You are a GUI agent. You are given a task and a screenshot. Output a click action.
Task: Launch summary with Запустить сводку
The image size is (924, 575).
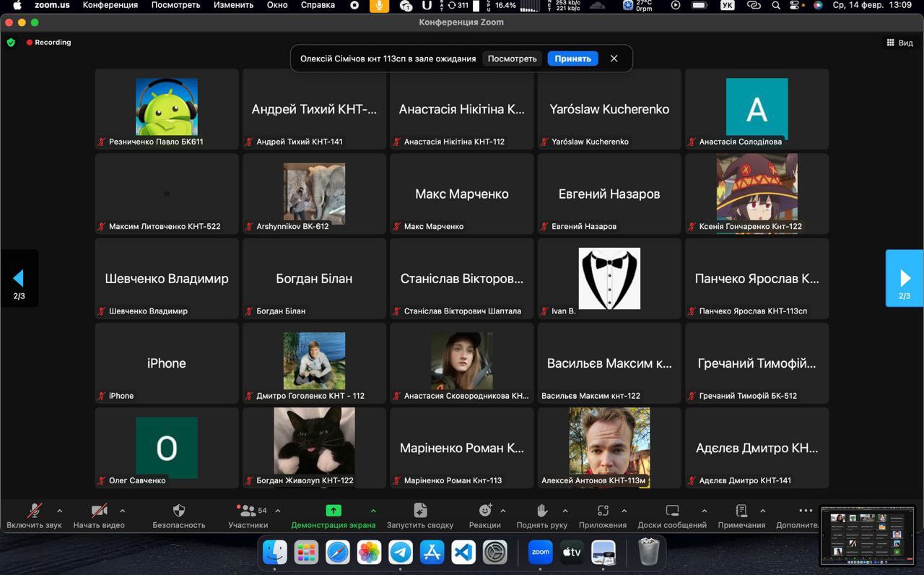click(x=420, y=516)
